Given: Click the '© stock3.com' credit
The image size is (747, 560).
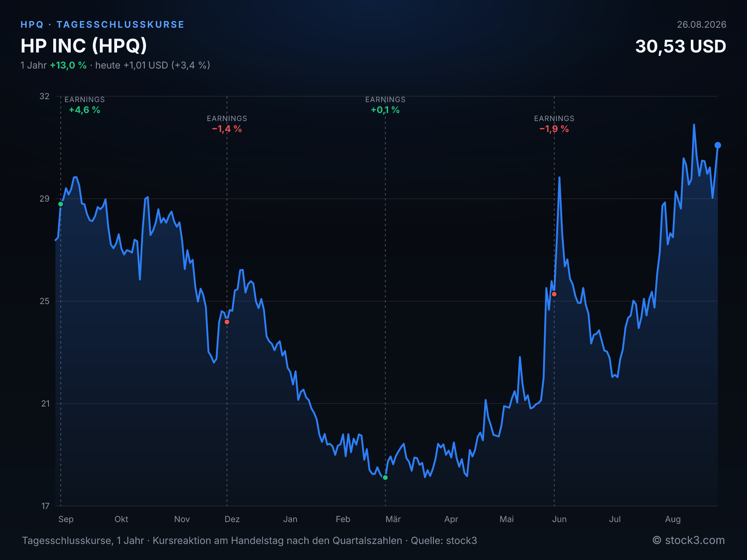Looking at the screenshot, I should tap(689, 540).
